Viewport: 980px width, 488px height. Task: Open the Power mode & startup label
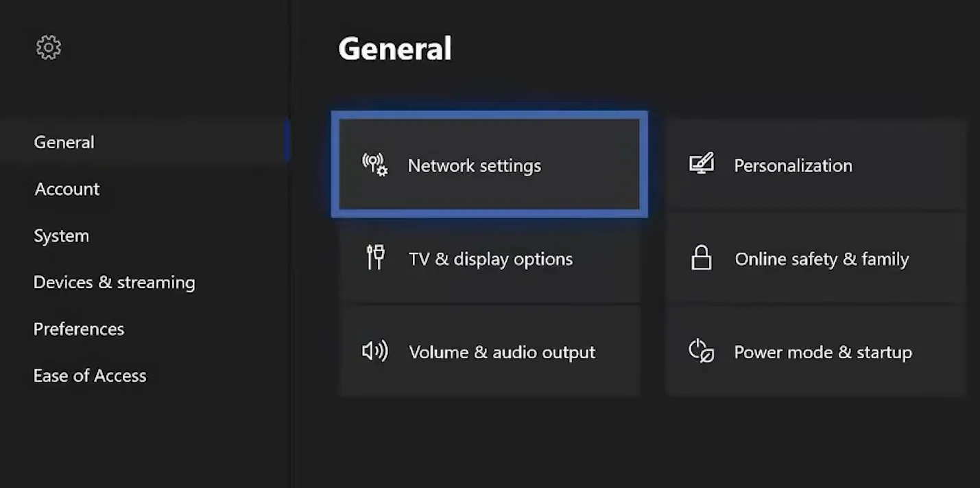[x=823, y=352]
